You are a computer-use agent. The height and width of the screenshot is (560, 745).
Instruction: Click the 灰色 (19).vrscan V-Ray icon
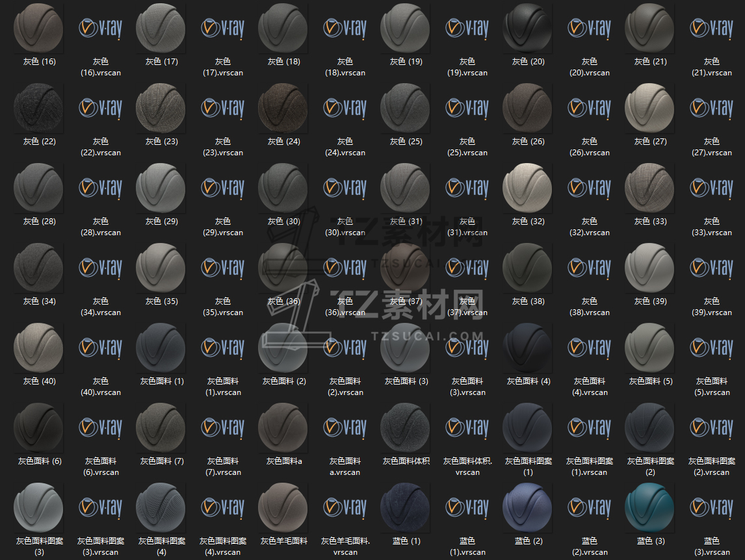(467, 28)
